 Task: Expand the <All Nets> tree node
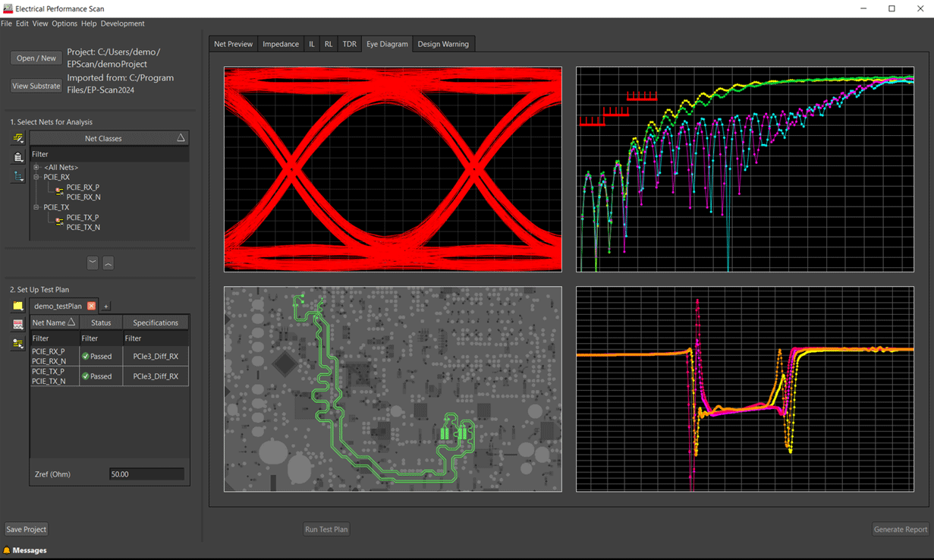pos(36,168)
